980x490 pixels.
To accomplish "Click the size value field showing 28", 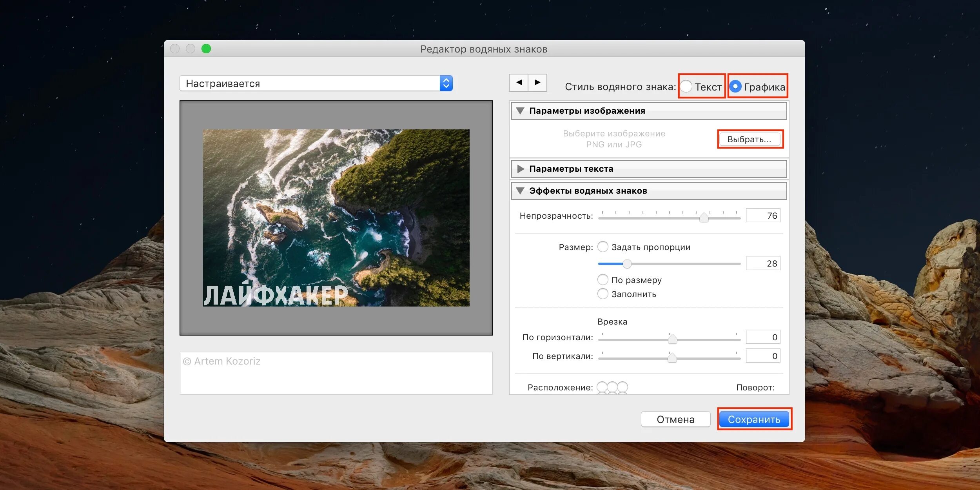I will pyautogui.click(x=763, y=263).
